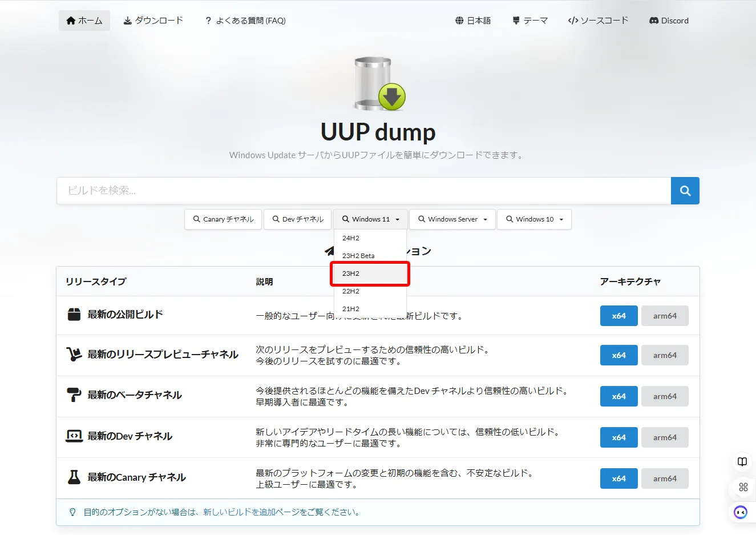Open the ソースコード link
The height and width of the screenshot is (535, 756).
(598, 21)
